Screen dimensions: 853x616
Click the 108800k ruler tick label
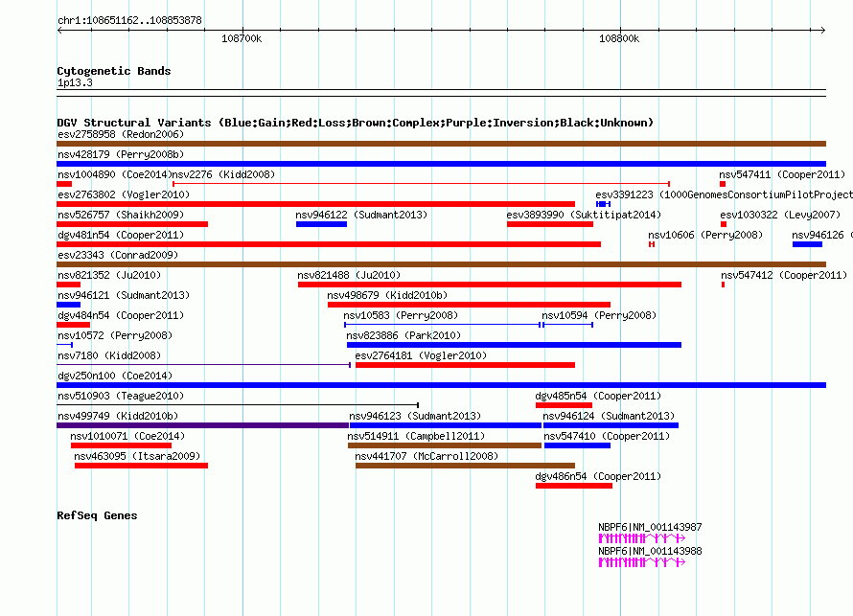(619, 38)
